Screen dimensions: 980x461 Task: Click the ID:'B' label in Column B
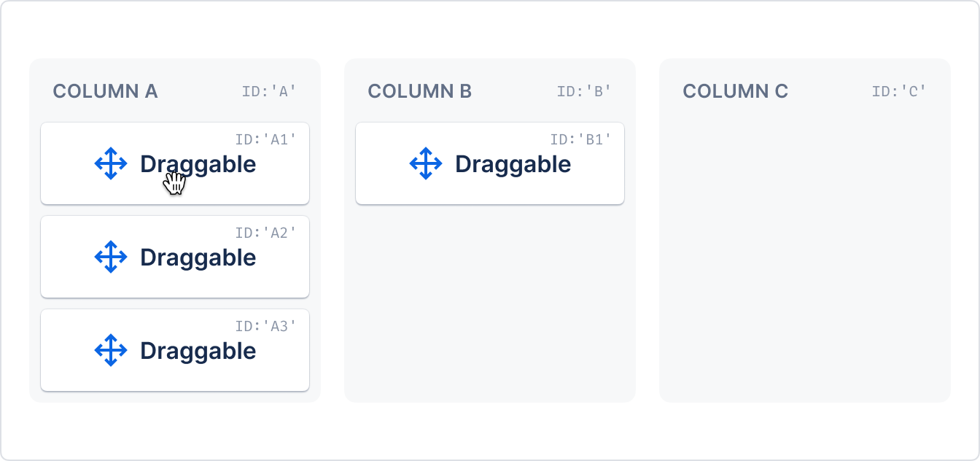coord(584,91)
